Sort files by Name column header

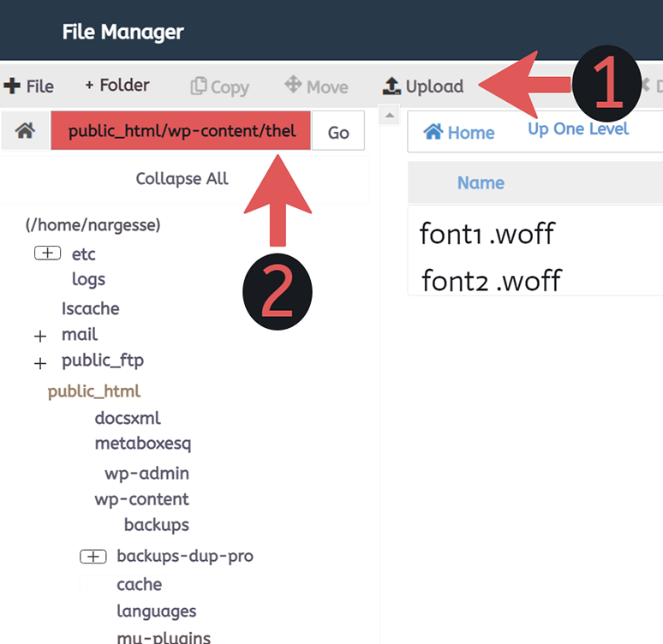(481, 183)
